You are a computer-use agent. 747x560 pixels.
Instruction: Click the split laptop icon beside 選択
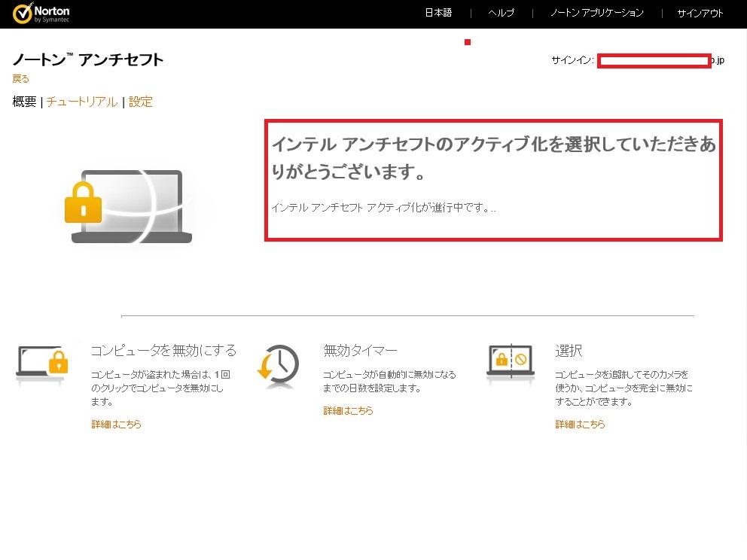click(x=511, y=362)
